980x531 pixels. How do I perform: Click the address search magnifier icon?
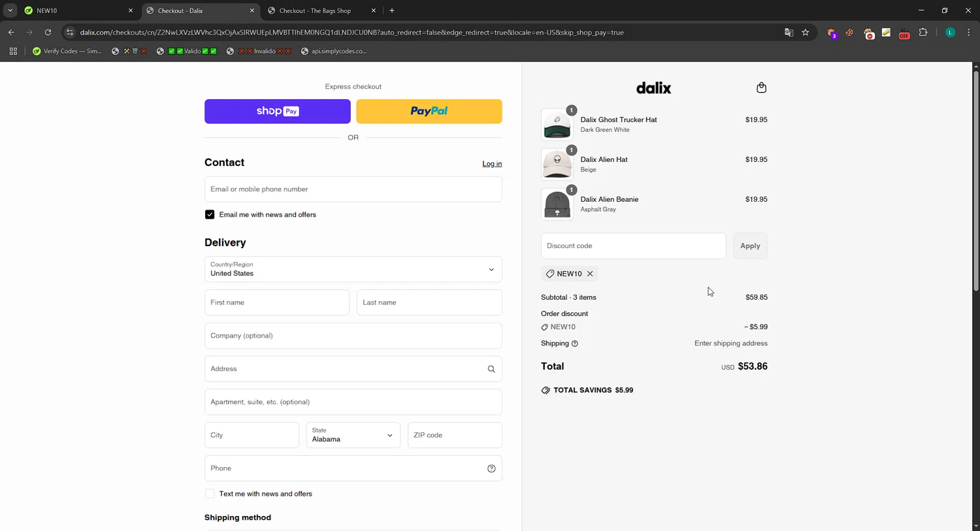click(491, 369)
